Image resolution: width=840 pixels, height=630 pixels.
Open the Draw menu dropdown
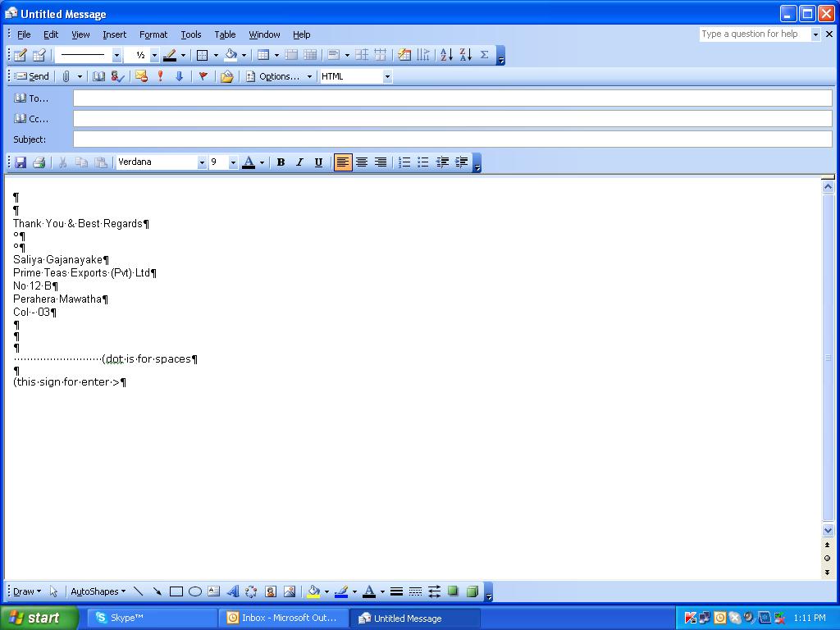[x=27, y=591]
